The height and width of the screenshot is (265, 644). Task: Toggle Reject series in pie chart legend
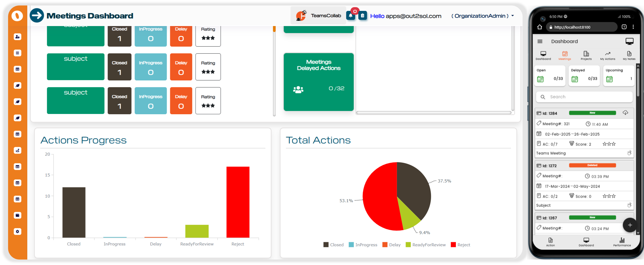click(x=460, y=245)
